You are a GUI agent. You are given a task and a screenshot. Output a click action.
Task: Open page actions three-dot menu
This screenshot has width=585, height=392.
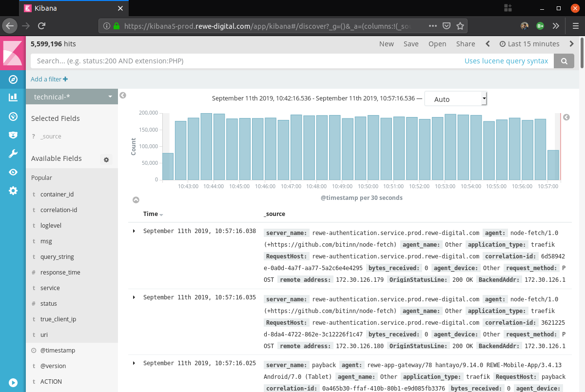pyautogui.click(x=433, y=26)
